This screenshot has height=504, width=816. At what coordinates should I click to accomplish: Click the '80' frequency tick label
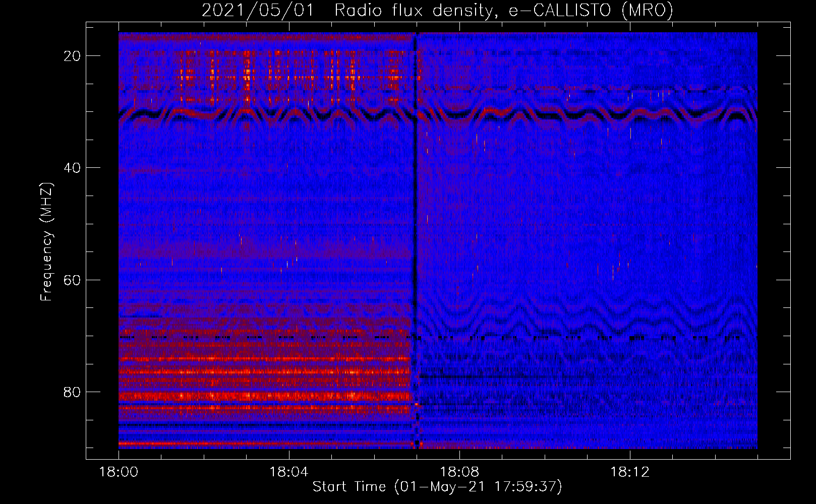(73, 392)
